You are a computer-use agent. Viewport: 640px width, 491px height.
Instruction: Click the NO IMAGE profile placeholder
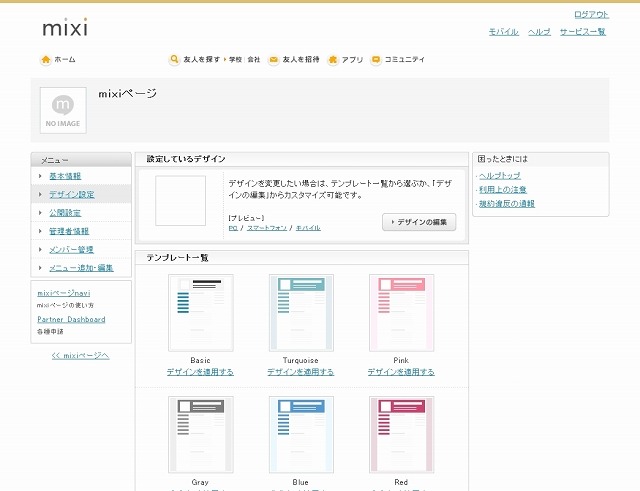(x=63, y=110)
